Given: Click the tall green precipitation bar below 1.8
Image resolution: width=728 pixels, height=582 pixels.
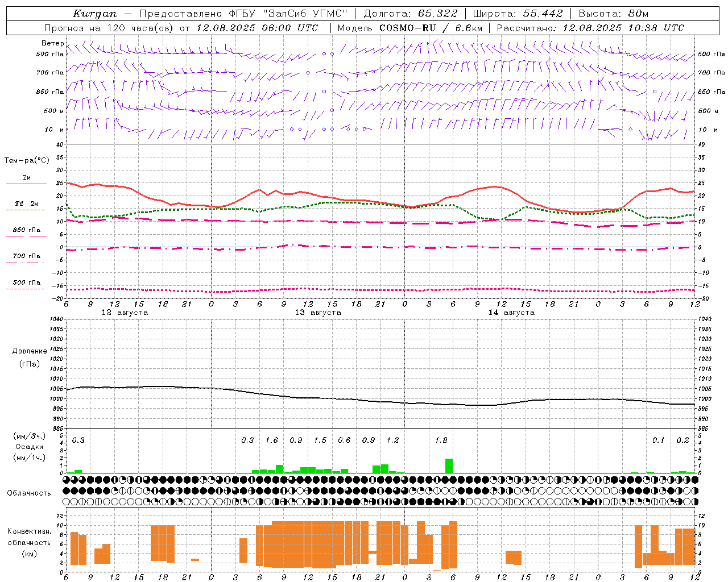Looking at the screenshot, I should [x=449, y=465].
